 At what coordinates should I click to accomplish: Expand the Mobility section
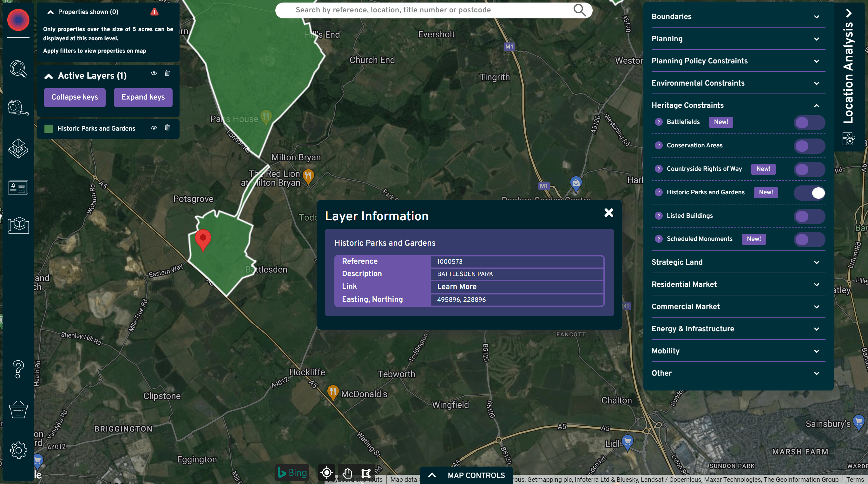[738, 351]
